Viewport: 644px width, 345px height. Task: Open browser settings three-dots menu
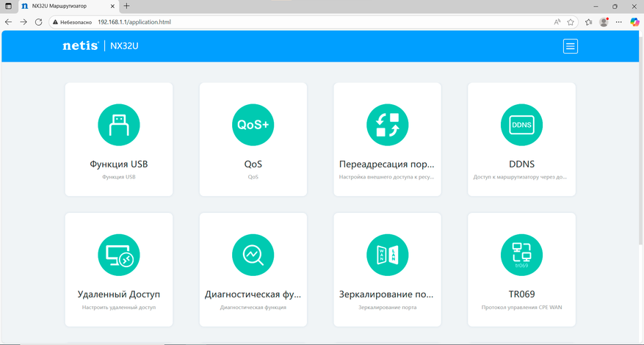coord(619,22)
